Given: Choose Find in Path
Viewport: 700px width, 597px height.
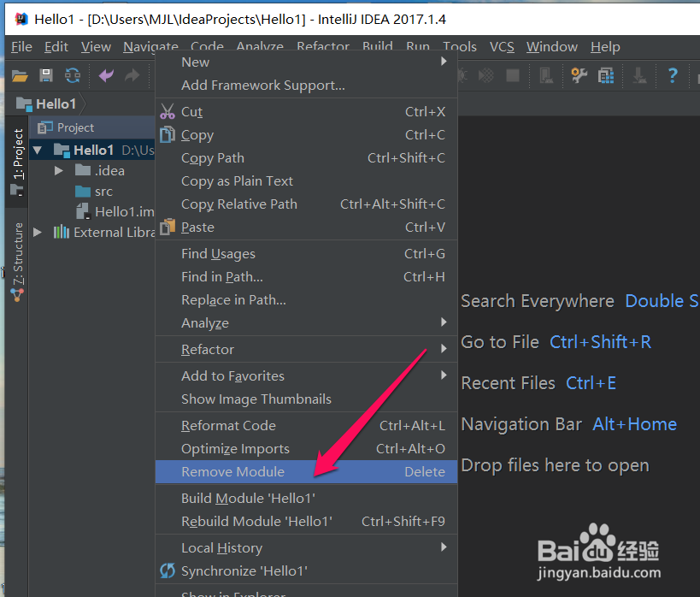Looking at the screenshot, I should tap(306, 276).
